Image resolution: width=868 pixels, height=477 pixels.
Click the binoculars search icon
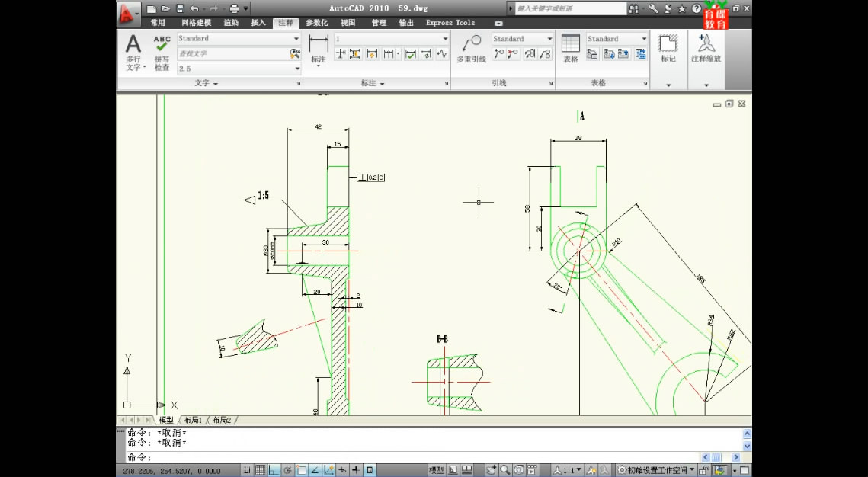tap(634, 9)
